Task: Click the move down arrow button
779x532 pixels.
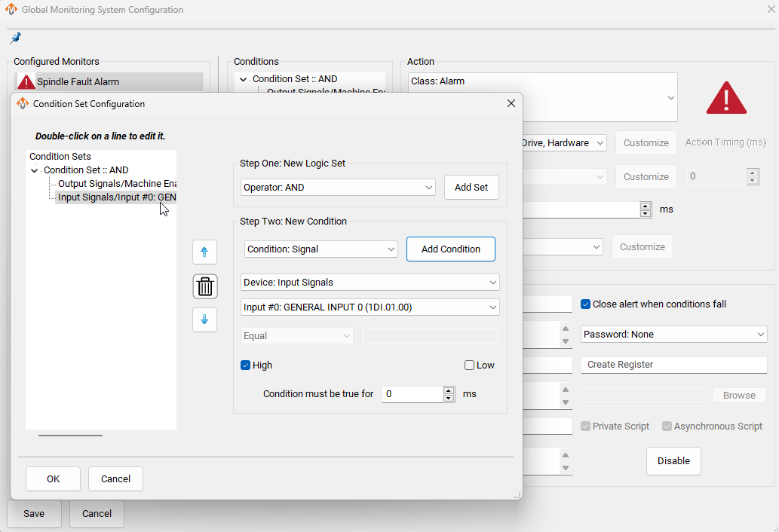Action: [204, 320]
